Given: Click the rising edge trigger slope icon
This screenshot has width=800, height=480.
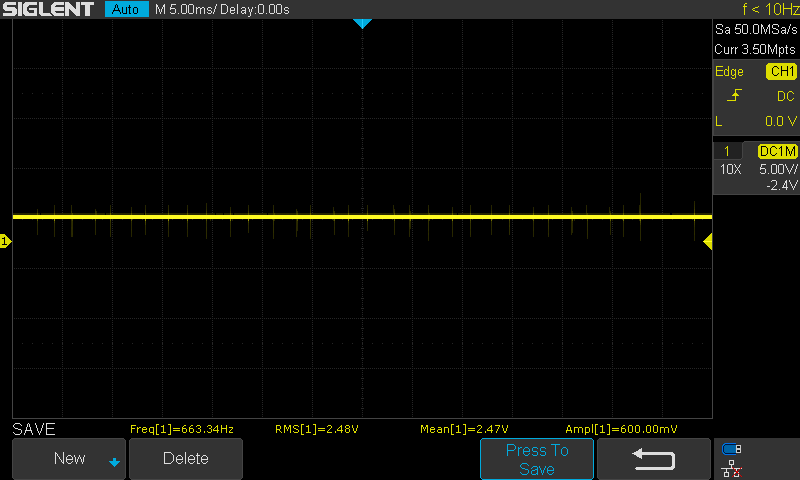Looking at the screenshot, I should (734, 95).
